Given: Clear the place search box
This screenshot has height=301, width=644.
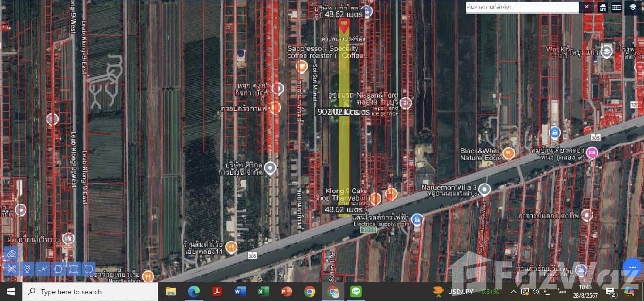Looking at the screenshot, I should point(586,7).
